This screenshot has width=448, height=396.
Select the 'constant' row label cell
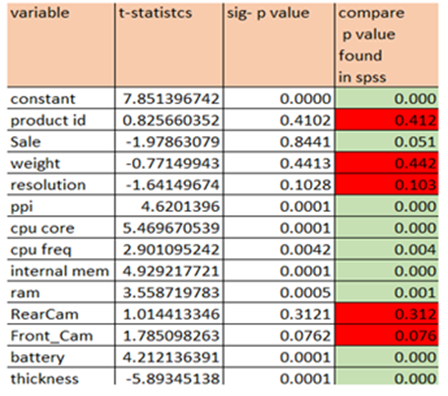click(61, 98)
